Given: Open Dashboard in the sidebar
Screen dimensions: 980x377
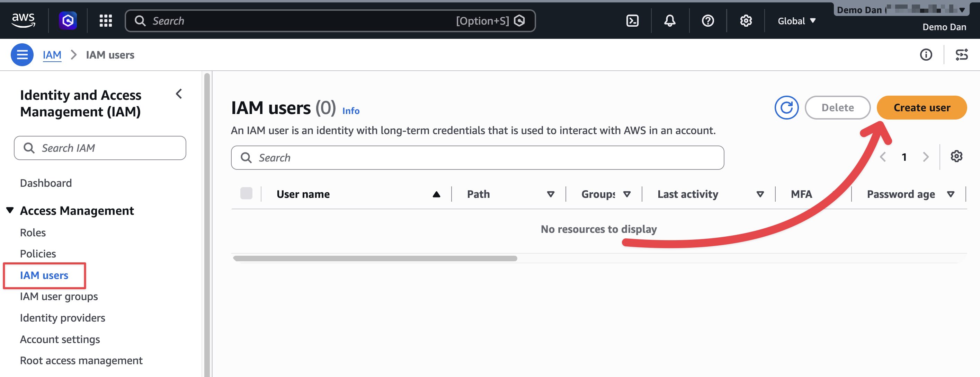Looking at the screenshot, I should click(46, 183).
